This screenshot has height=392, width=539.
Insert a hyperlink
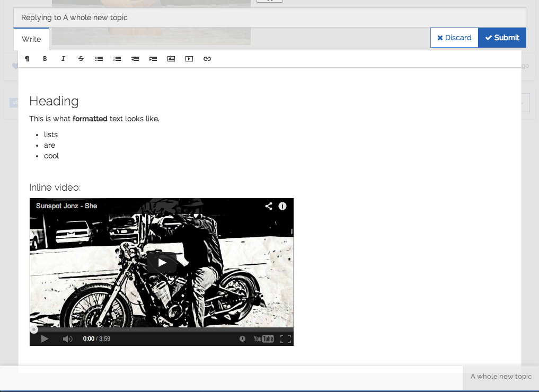point(207,59)
